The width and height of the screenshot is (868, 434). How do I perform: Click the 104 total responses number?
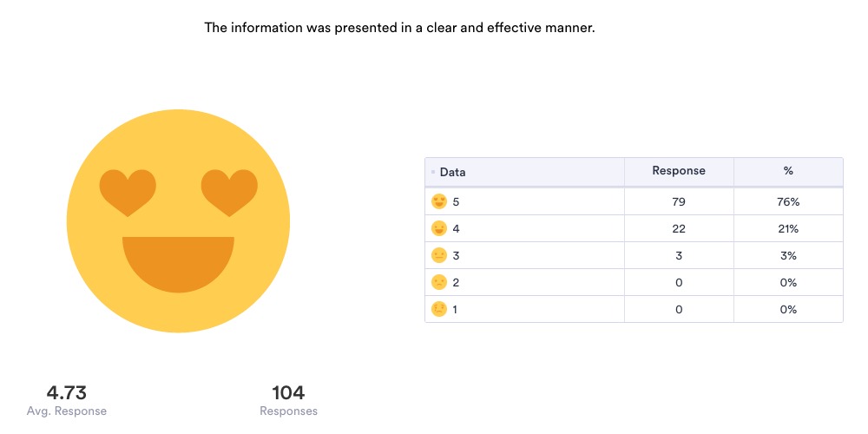tap(288, 392)
